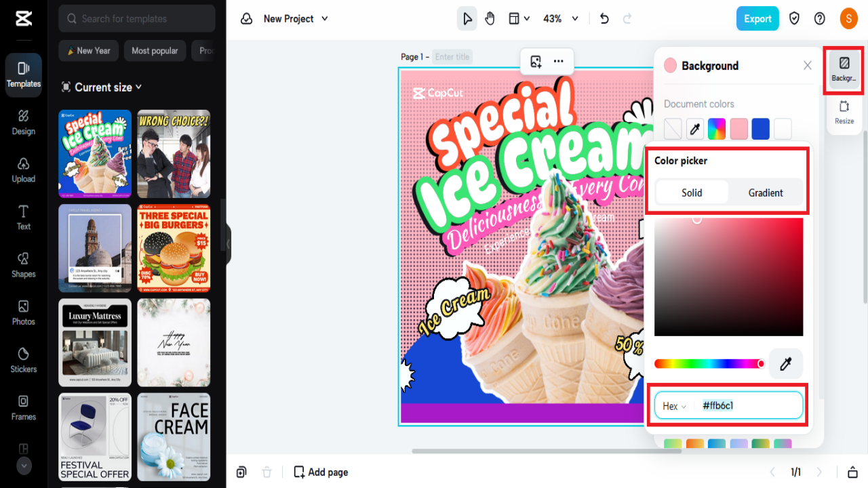This screenshot has height=488, width=868.
Task: Go to the next page arrow
Action: pos(819,472)
